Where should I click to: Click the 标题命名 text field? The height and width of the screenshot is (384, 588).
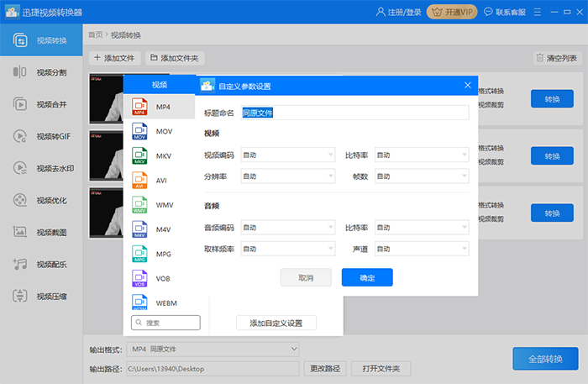[354, 113]
